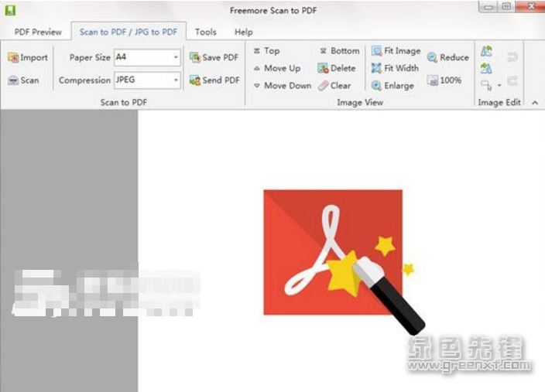Screen dimensions: 545x392
Task: Set the view to 100% zoom
Action: pyautogui.click(x=444, y=80)
